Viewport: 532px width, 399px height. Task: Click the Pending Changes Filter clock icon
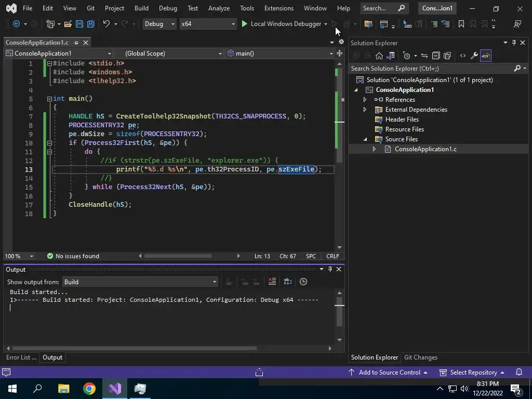[406, 56]
